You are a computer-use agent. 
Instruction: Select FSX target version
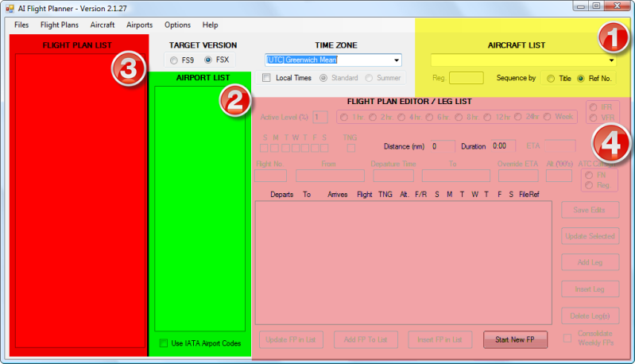[208, 60]
